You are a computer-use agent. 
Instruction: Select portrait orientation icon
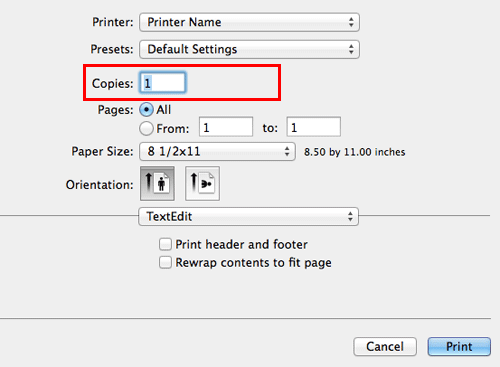tap(157, 184)
